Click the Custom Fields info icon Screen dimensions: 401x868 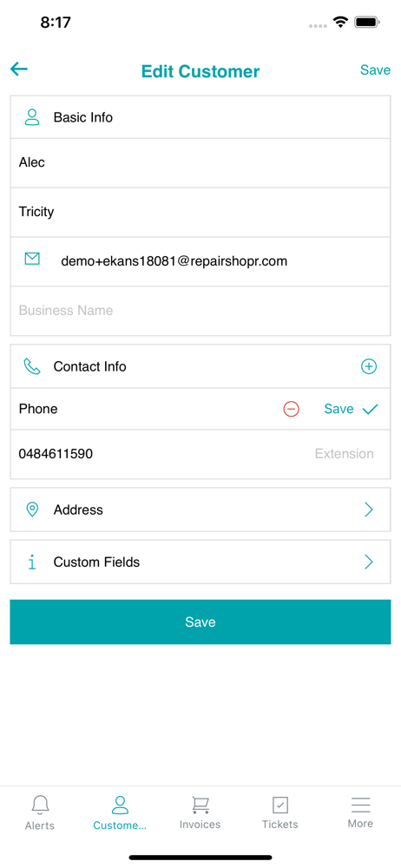pyautogui.click(x=33, y=562)
